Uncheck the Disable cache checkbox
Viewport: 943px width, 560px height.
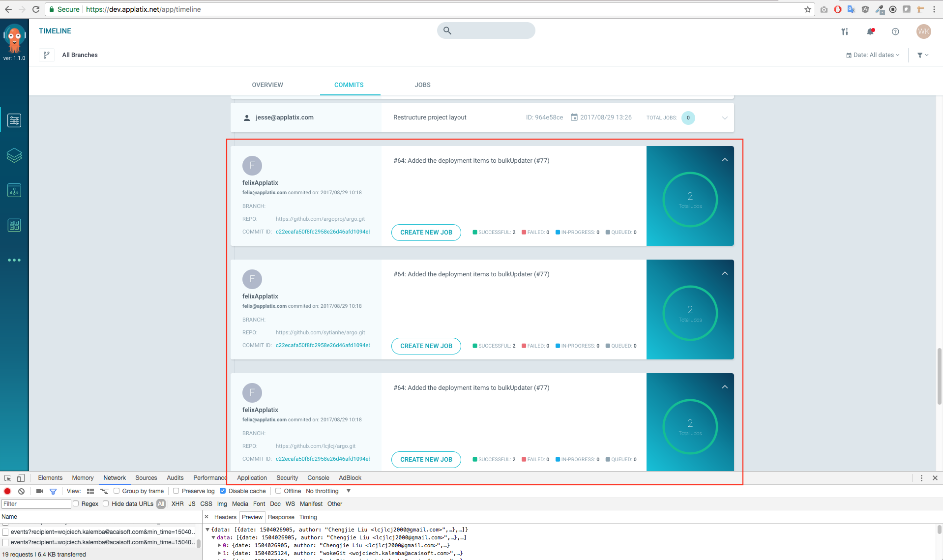point(223,491)
